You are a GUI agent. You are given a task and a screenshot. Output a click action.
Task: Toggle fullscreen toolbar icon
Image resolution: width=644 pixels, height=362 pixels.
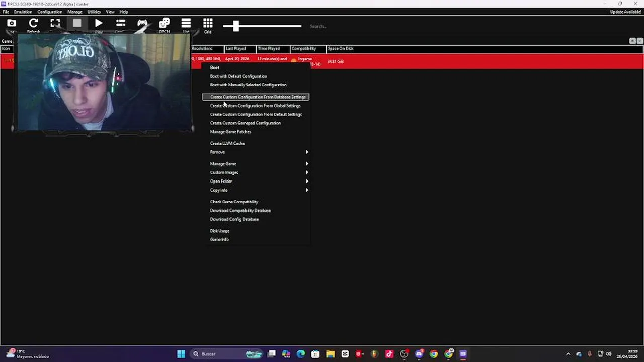tap(55, 23)
